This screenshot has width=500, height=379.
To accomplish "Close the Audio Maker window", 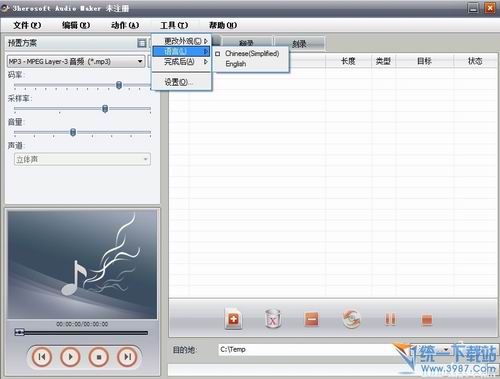I will [489, 8].
